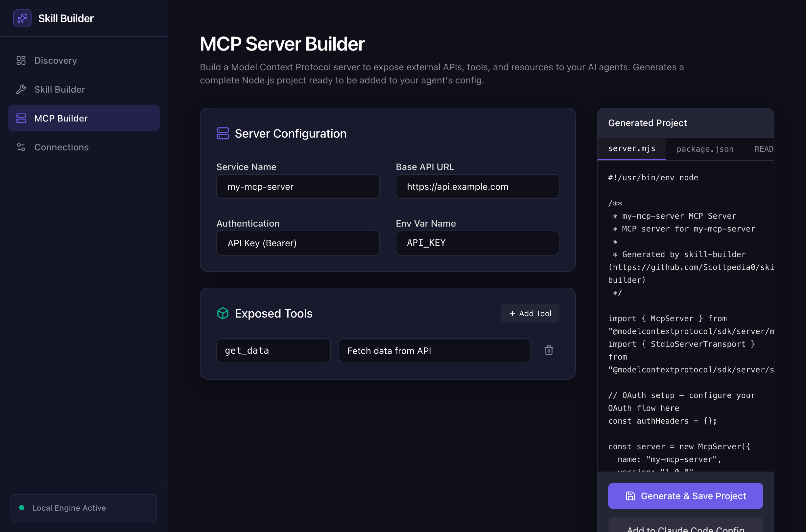Click the Server Configuration header icon

(x=223, y=133)
